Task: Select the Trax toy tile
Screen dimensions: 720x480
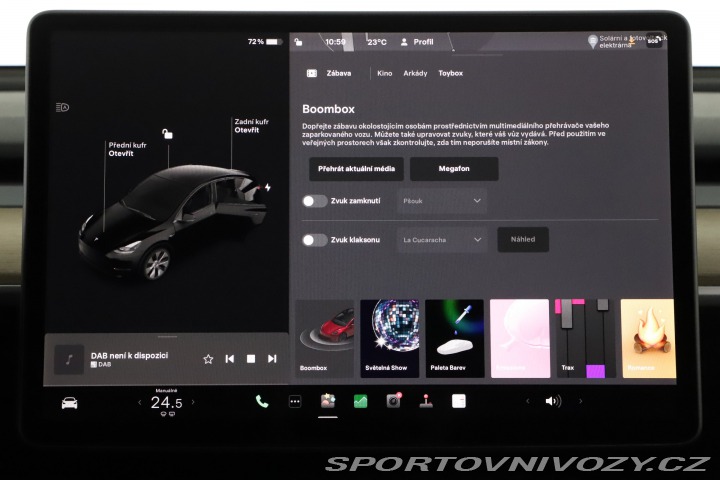Action: point(585,338)
